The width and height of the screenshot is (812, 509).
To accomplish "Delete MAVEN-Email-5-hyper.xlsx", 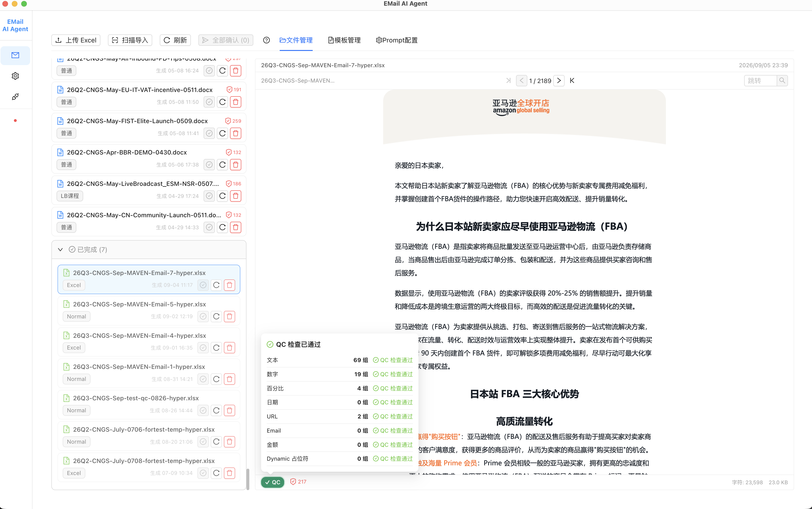I will tap(230, 317).
